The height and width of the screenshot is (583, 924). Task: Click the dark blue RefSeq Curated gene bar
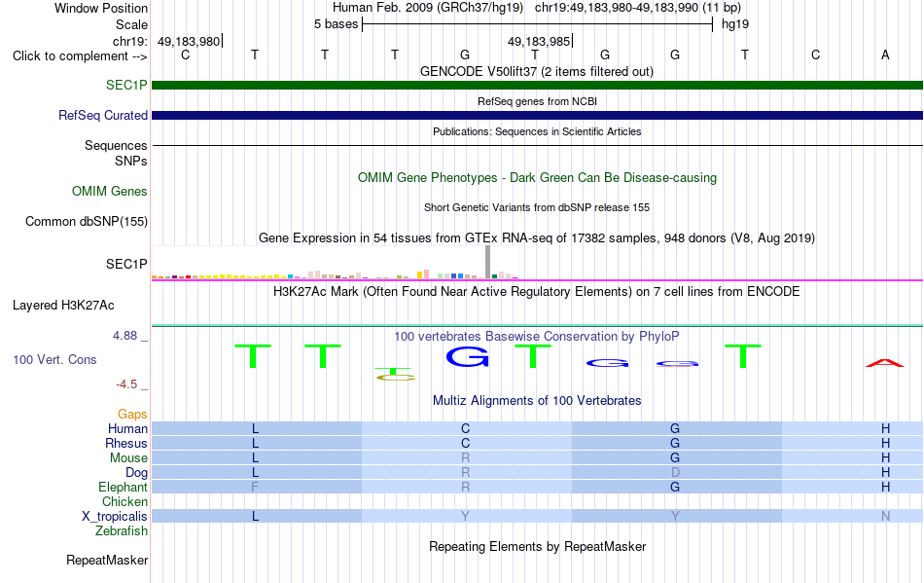tap(537, 116)
